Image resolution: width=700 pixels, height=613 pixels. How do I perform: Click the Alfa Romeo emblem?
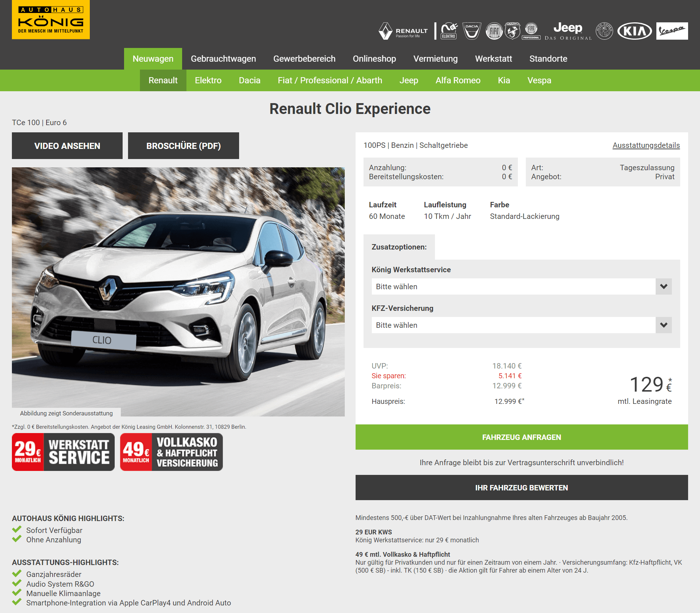coord(604,31)
